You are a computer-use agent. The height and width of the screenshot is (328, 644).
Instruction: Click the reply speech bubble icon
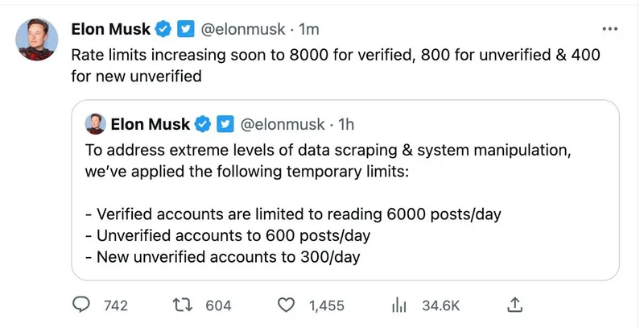click(81, 305)
